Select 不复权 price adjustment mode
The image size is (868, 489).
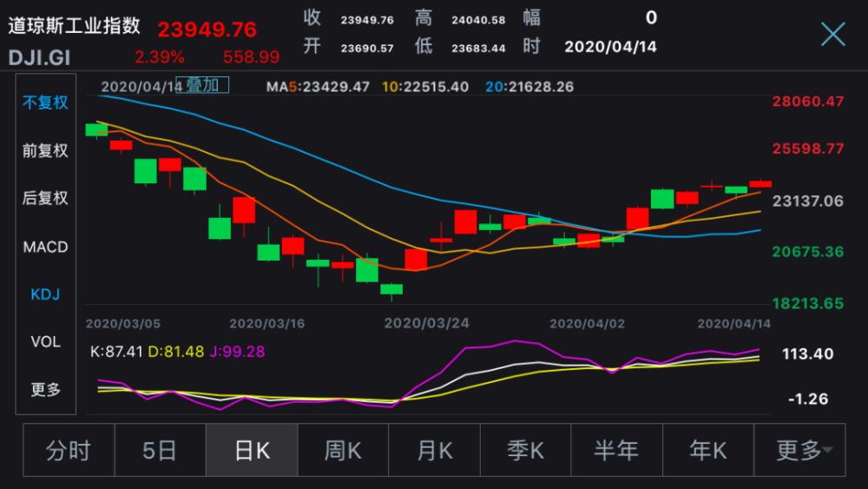45,102
